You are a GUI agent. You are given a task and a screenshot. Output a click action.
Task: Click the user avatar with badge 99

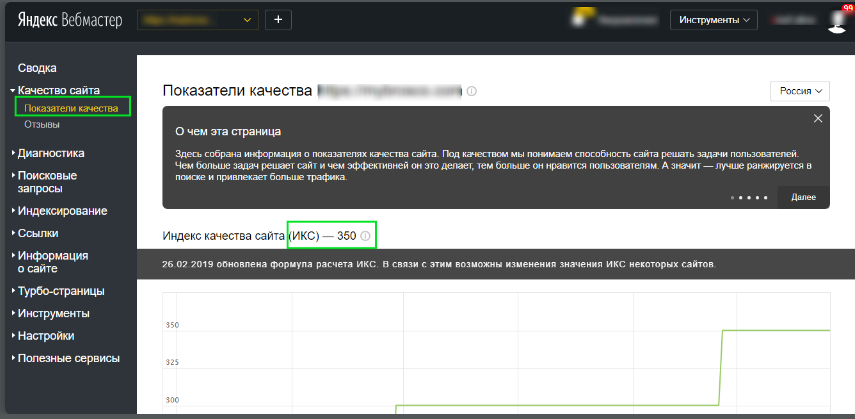[838, 20]
